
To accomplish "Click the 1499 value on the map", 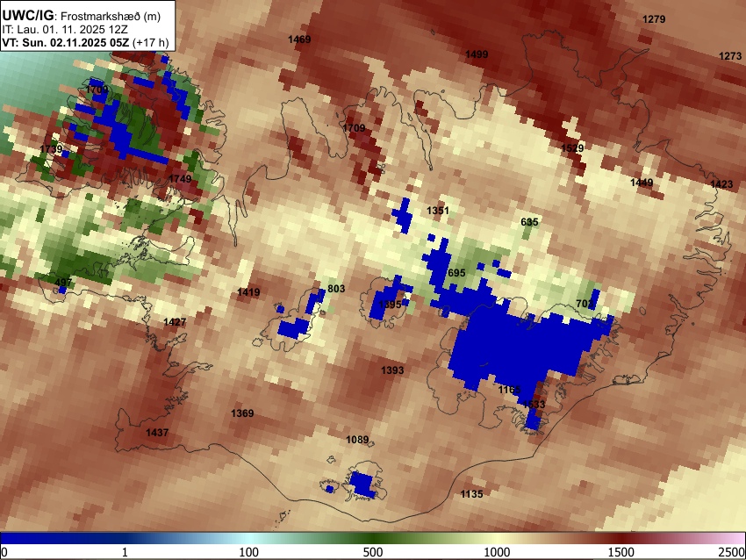I will pyautogui.click(x=477, y=54).
